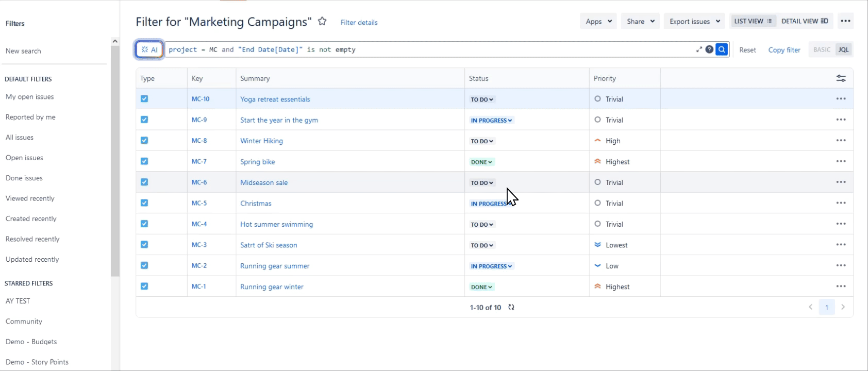Change IN PROGRESS status for MC-9

pyautogui.click(x=491, y=120)
